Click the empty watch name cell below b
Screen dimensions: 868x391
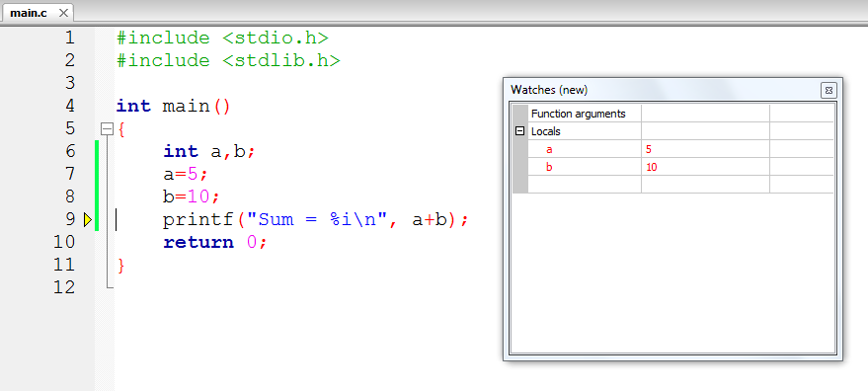point(584,184)
